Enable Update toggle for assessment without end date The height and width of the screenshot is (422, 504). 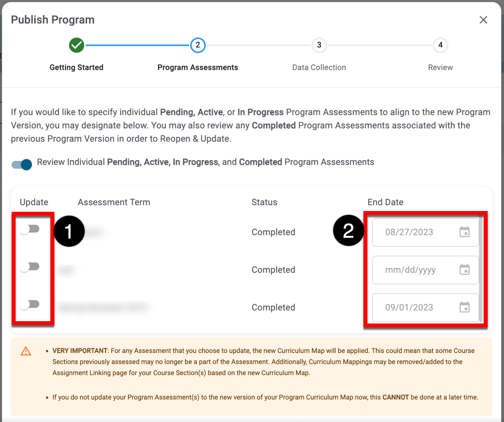point(30,267)
